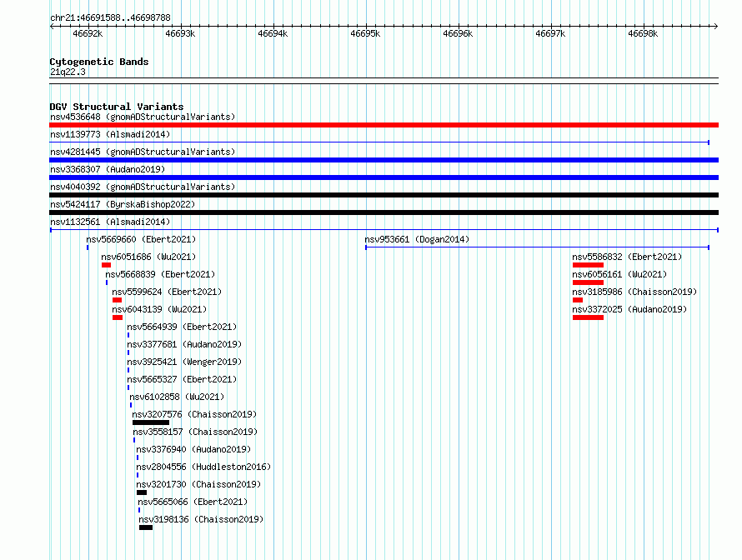Click the black nsv4040392 gnomAD variant bar
Viewport: 742px width, 560px height.
click(x=384, y=195)
